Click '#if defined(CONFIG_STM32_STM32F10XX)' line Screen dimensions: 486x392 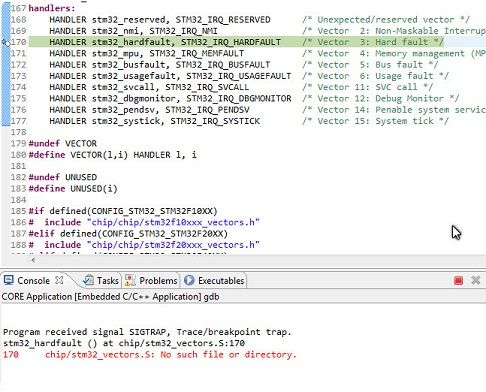(123, 211)
